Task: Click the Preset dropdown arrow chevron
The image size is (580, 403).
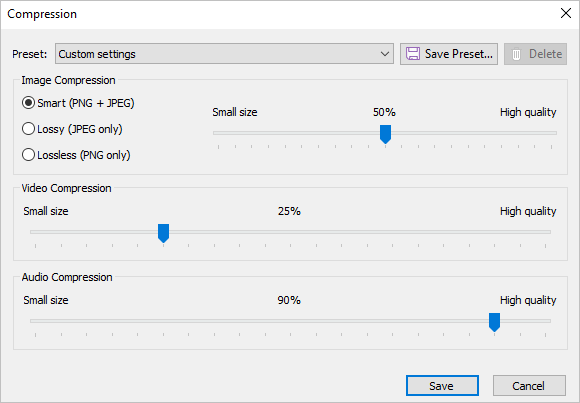Action: [385, 54]
